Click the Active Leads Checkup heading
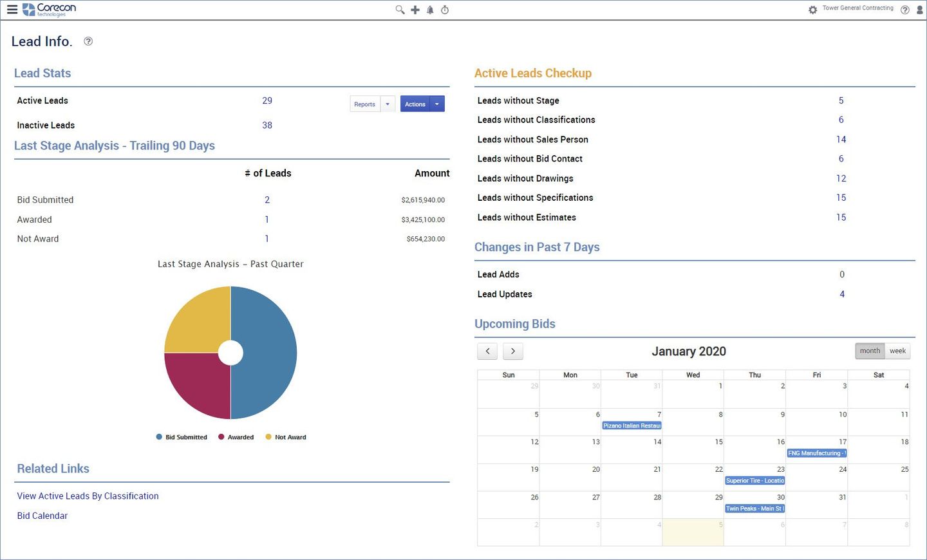This screenshot has height=560, width=927. [x=533, y=73]
